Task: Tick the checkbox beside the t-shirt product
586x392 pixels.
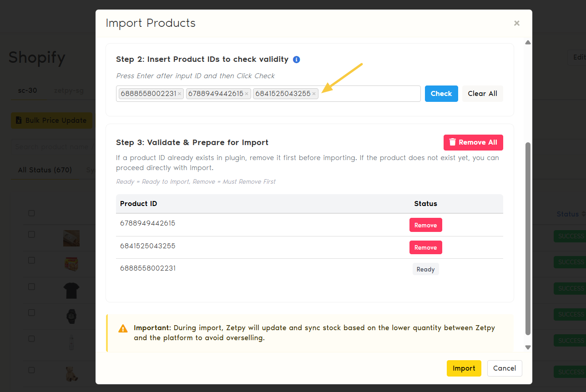Action: point(31,286)
